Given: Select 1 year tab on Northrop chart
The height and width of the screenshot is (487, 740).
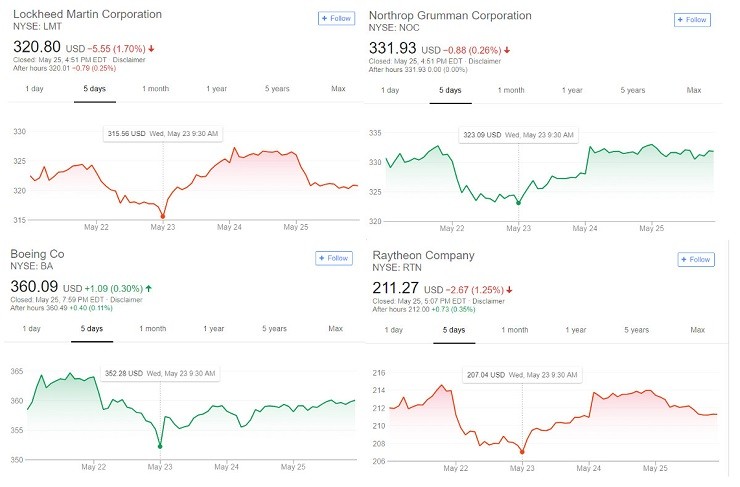Looking at the screenshot, I should tap(572, 90).
